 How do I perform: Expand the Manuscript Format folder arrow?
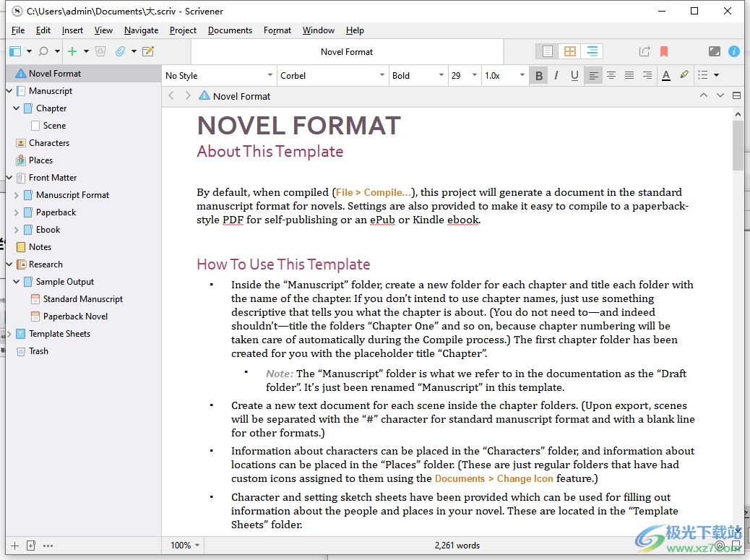17,195
